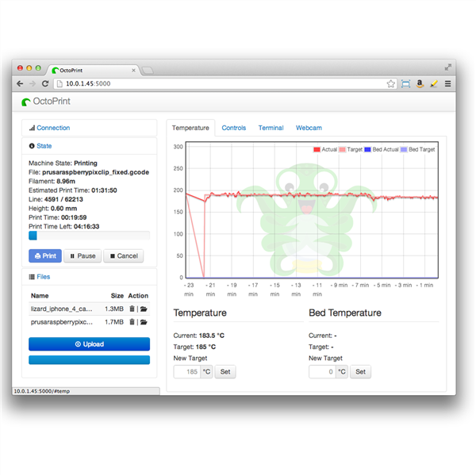476x476 pixels.
Task: Open the Chrome hamburger menu
Action: [447, 83]
